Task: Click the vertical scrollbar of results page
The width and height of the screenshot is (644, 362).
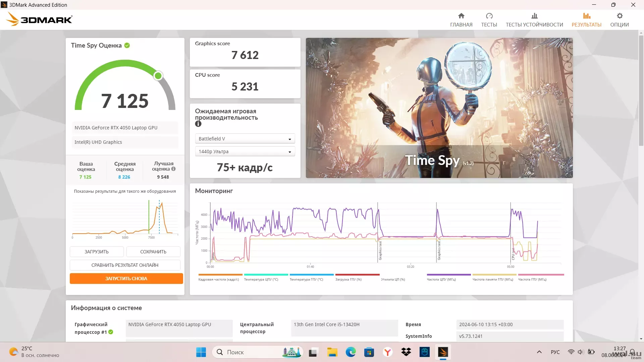Action: (641, 90)
